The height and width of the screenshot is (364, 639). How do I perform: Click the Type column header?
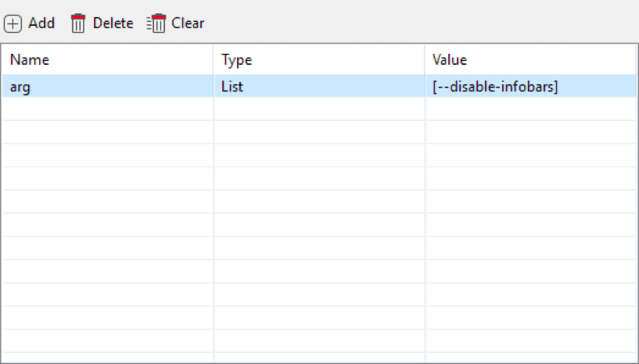319,60
